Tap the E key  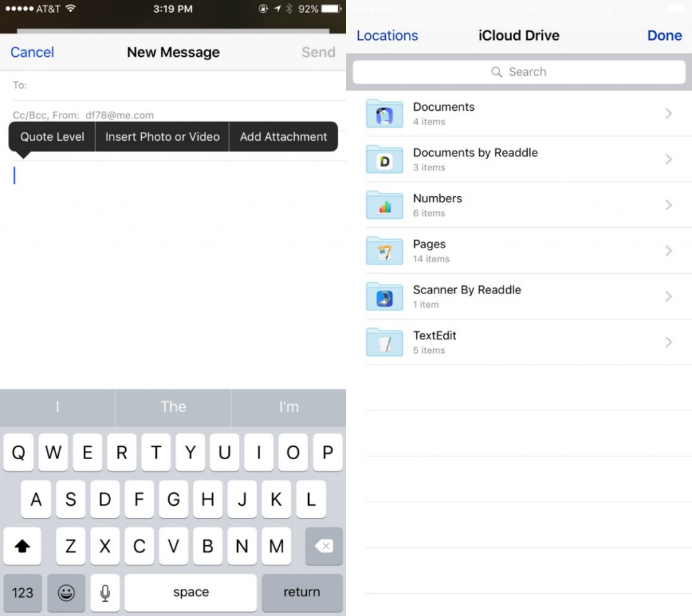87,452
